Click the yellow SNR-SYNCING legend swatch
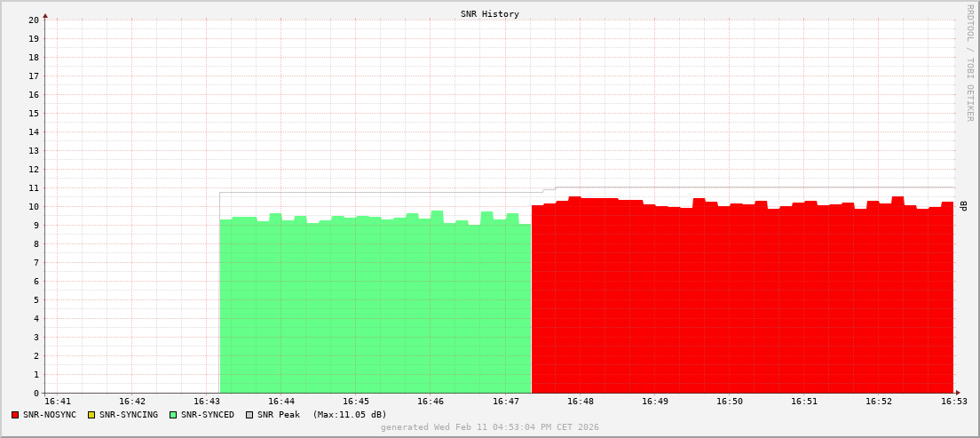The image size is (980, 438). pyautogui.click(x=91, y=415)
